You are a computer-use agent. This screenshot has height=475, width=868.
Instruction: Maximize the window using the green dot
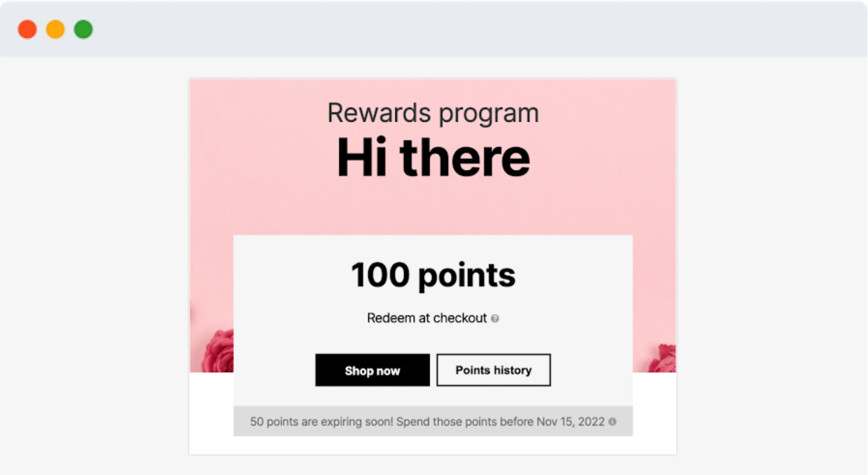[x=83, y=29]
